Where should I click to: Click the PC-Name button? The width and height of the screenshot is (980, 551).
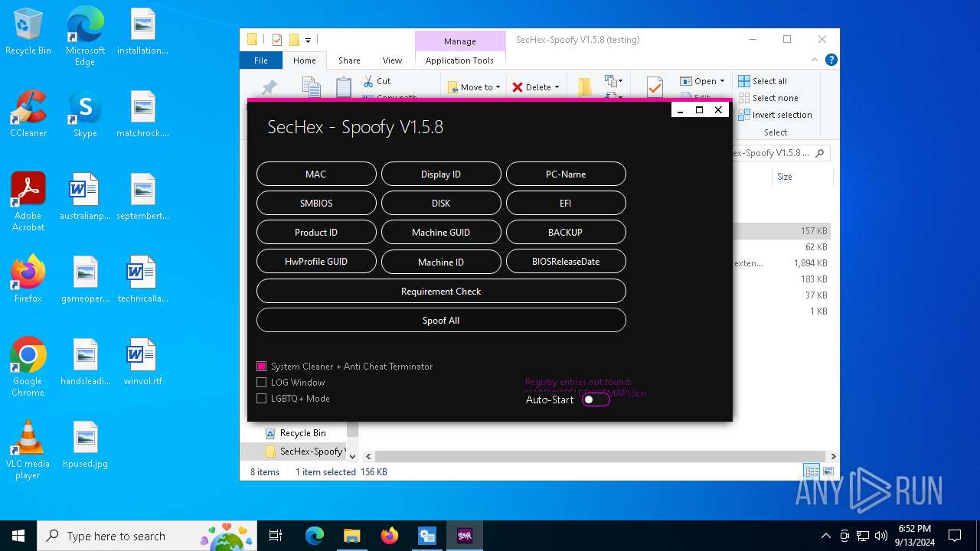pyautogui.click(x=566, y=174)
